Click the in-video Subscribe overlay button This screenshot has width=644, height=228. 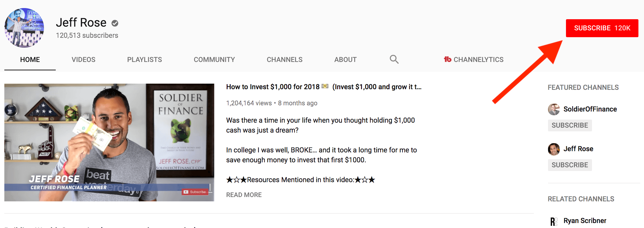tap(195, 192)
